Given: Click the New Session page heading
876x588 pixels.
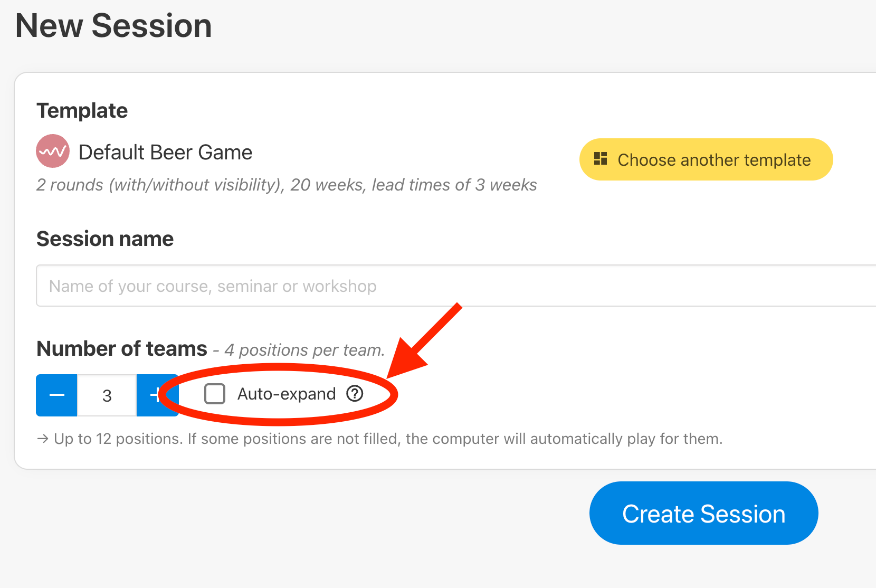Looking at the screenshot, I should [x=113, y=25].
